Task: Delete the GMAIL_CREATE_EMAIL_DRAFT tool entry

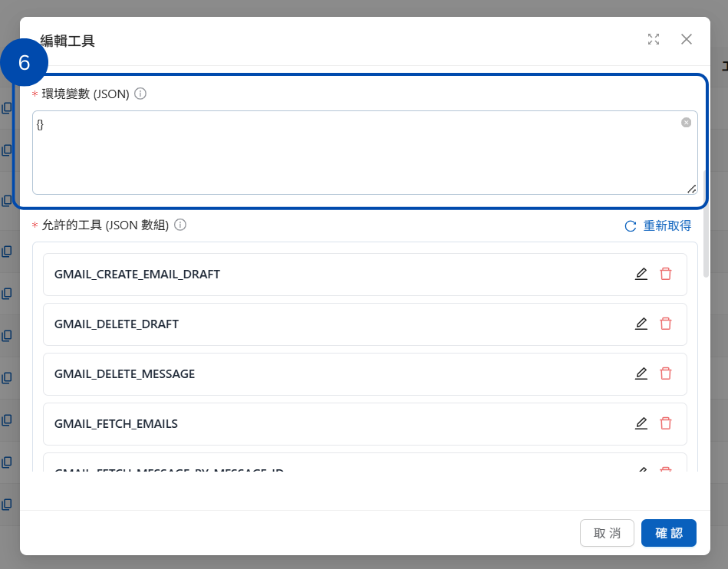Action: pyautogui.click(x=666, y=274)
